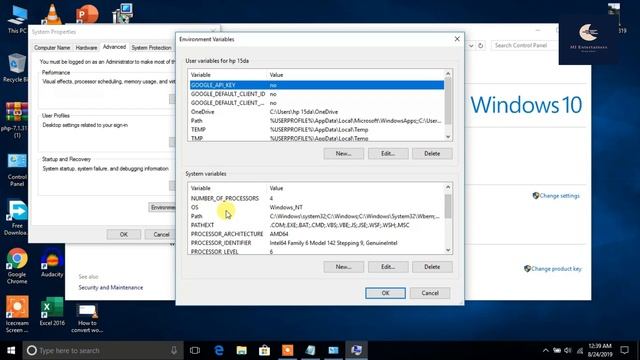This screenshot has width=640, height=360.
Task: Open the Control Panel desktop shortcut
Action: click(17, 170)
